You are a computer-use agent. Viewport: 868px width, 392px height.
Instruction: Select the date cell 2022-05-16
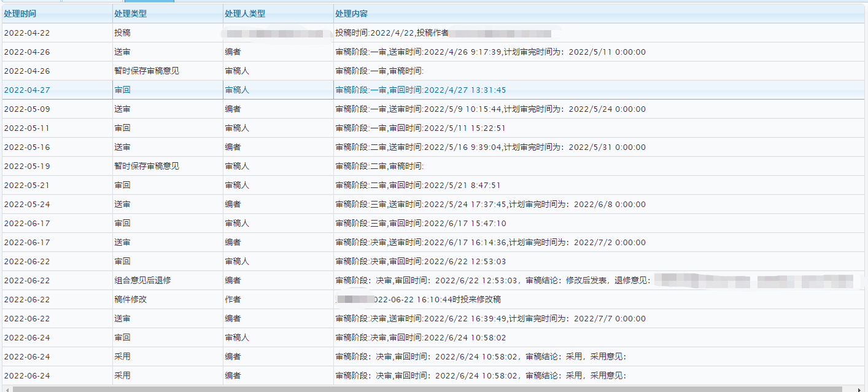tap(26, 147)
